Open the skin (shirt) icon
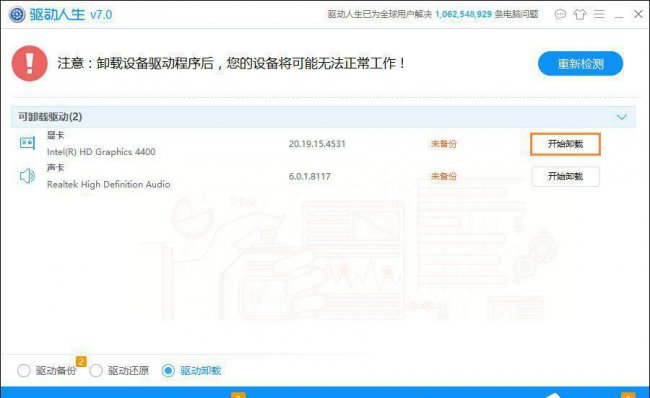This screenshot has width=650, height=398. pos(580,15)
